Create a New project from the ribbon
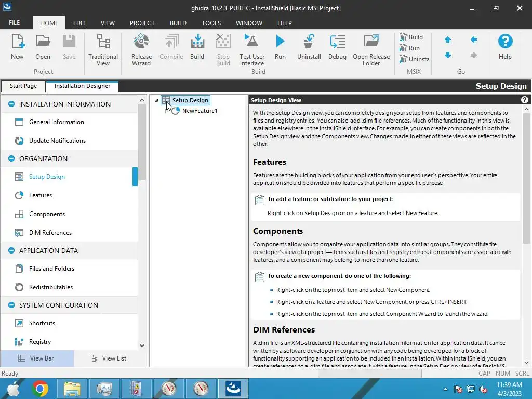532x399 pixels. 17,47
